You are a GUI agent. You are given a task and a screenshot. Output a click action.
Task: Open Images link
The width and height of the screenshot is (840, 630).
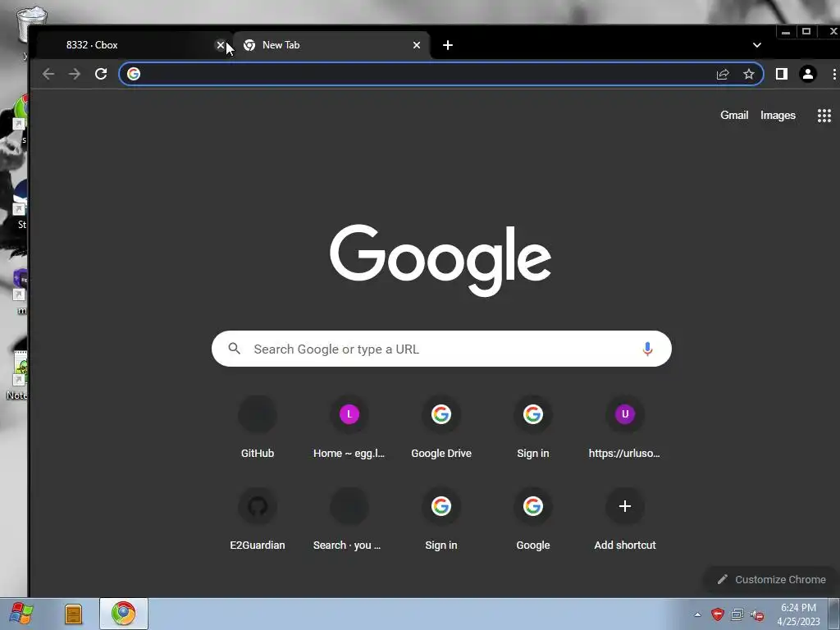778,115
